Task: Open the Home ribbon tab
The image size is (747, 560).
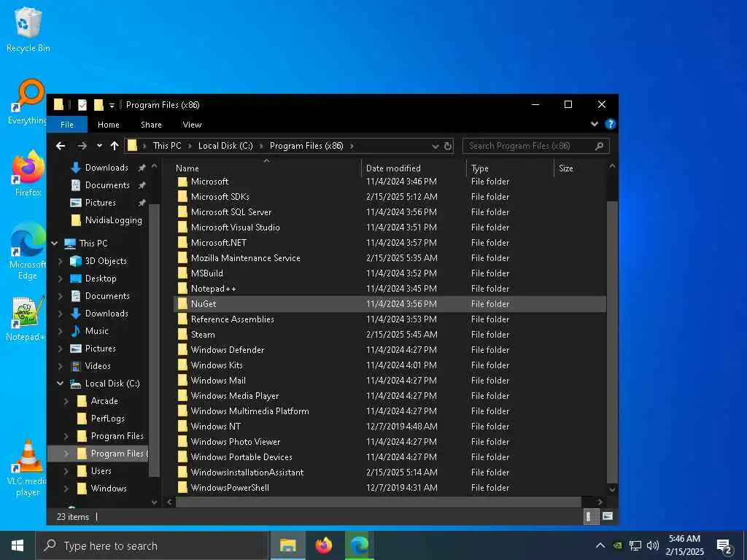Action: click(109, 124)
